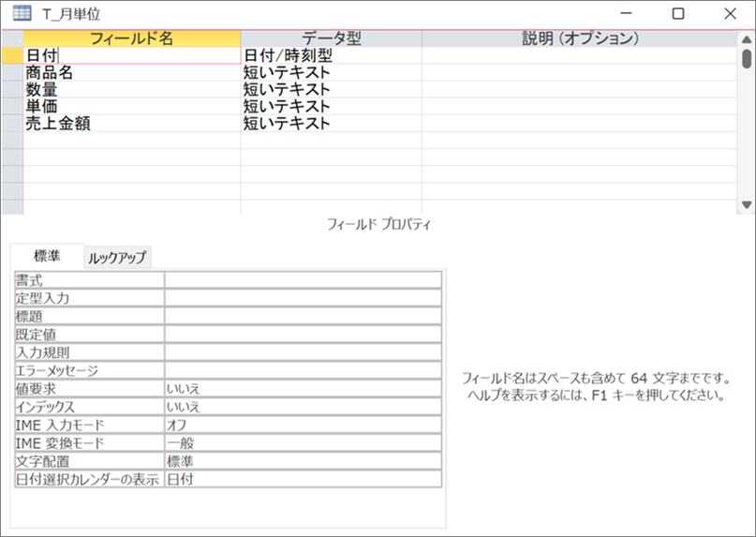Click the scroll down arrow of field grid
756x537 pixels.
[x=747, y=204]
